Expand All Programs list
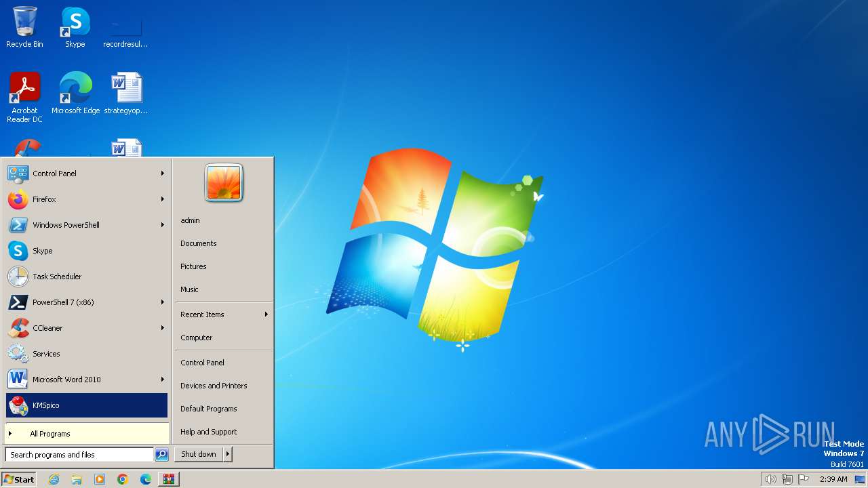The width and height of the screenshot is (868, 488). tap(87, 434)
